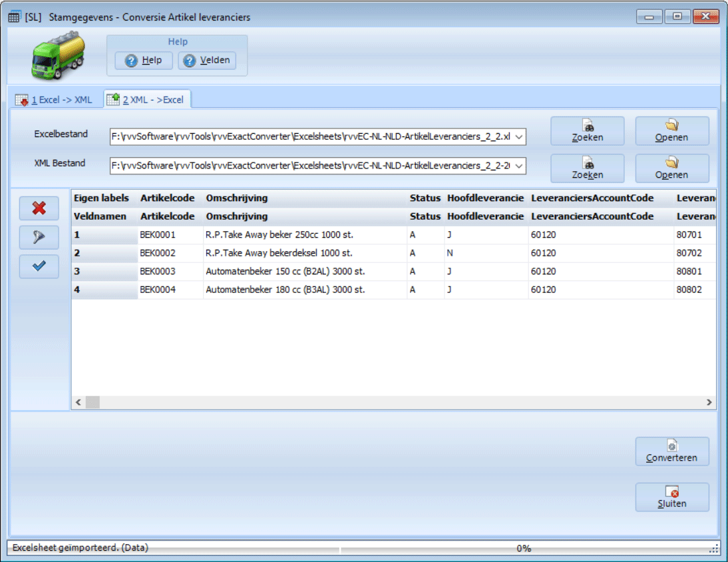Click the window grid icon in title bar

[14, 17]
